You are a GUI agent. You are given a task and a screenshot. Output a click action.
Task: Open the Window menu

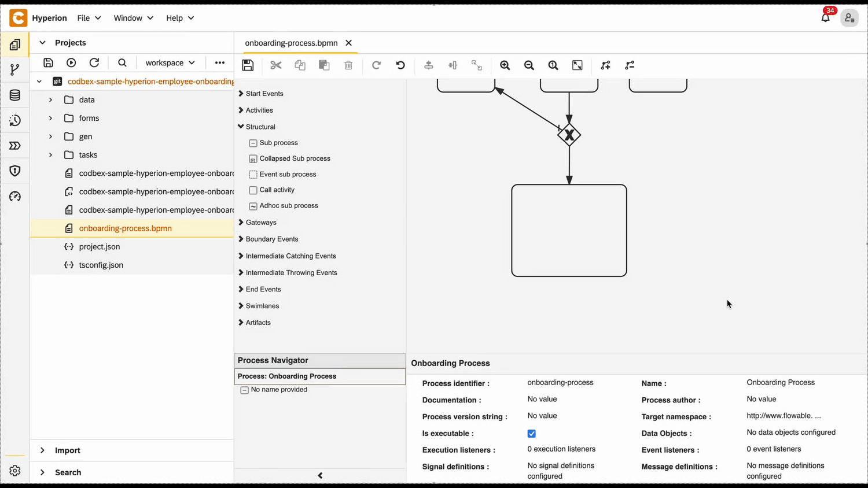(x=133, y=18)
